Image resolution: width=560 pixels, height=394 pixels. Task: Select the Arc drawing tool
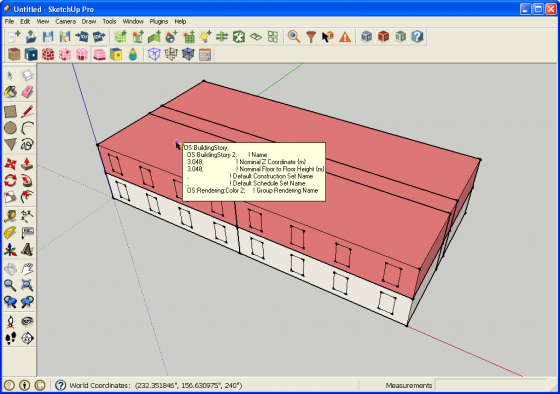(x=27, y=128)
